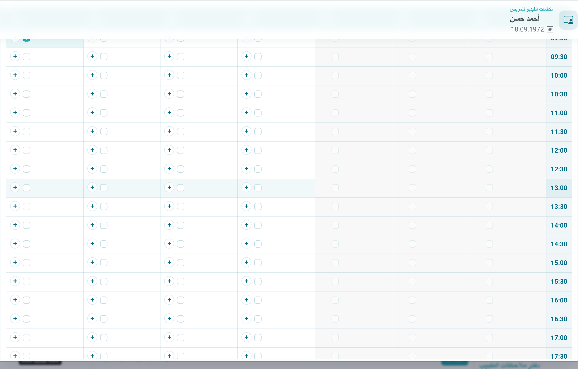The width and height of the screenshot is (578, 392).
Task: Click plus at 13:30 in second column from left
Action: point(92,206)
